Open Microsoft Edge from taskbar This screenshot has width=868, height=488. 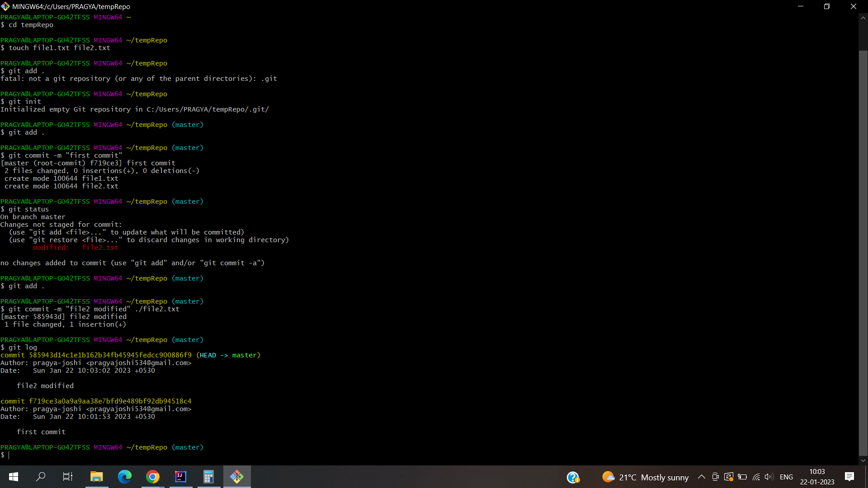click(124, 477)
